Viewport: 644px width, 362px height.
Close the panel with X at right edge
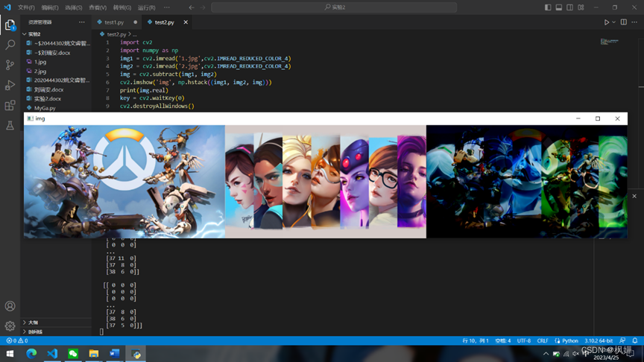pyautogui.click(x=634, y=196)
